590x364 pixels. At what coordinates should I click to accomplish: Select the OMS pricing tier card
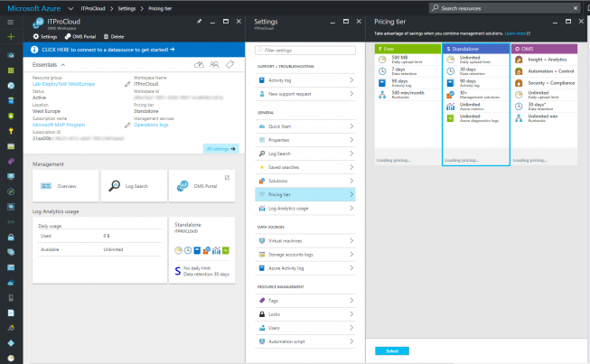point(544,105)
